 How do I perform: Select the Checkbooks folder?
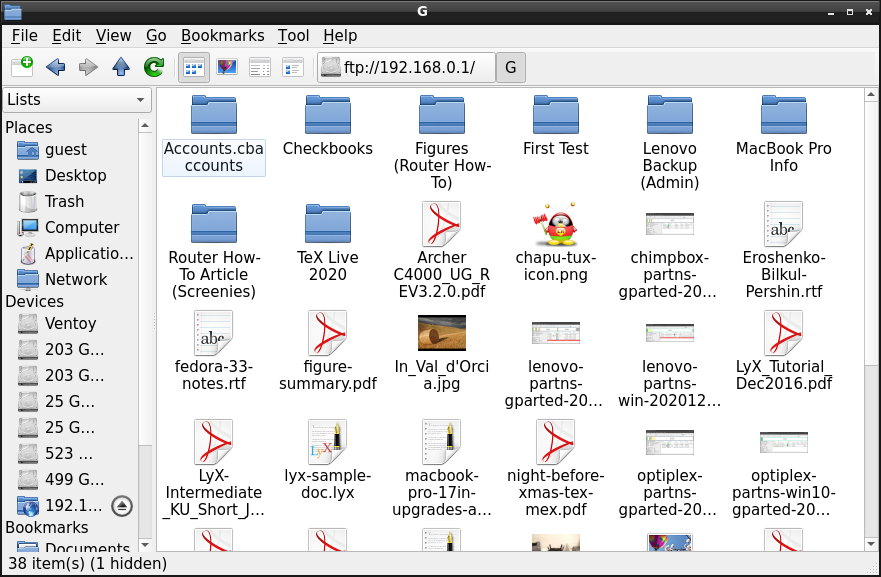coord(328,126)
